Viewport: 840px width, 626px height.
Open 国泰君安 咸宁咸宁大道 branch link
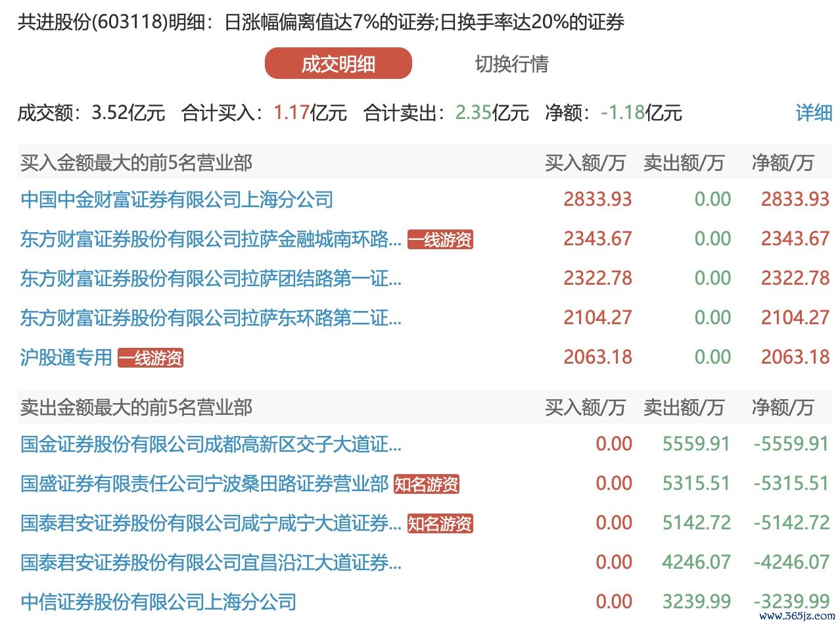click(x=211, y=523)
